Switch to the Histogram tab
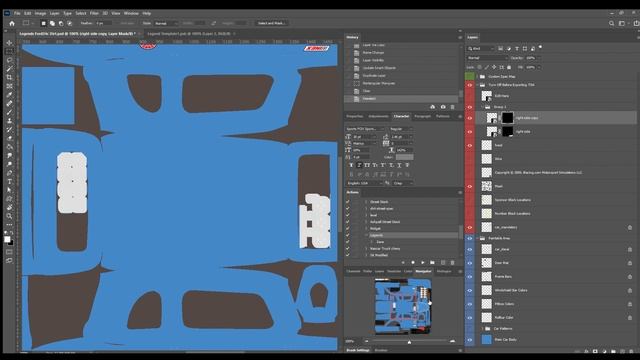Image resolution: width=640 pixels, height=360 pixels. click(444, 271)
